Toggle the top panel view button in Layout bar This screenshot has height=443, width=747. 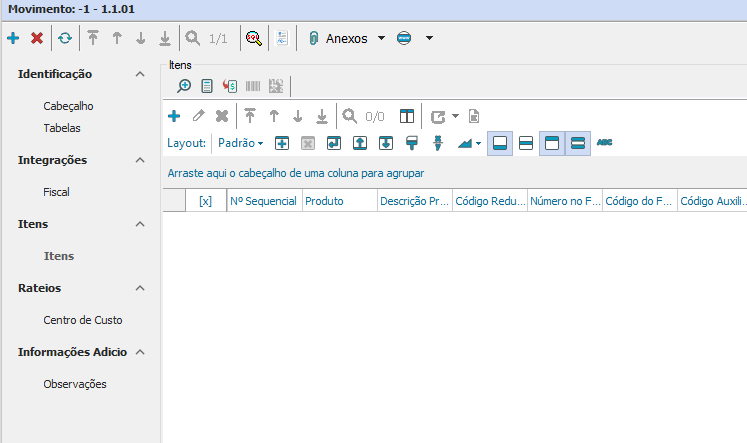[x=551, y=143]
